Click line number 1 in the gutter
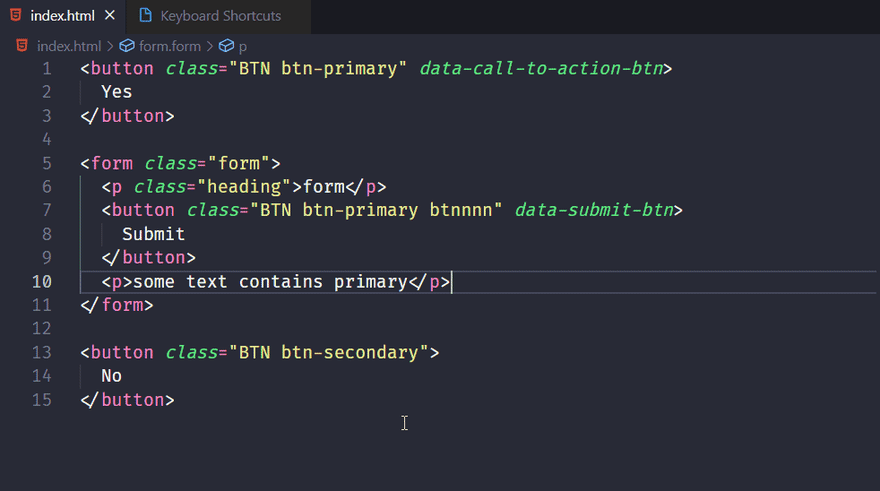Image resolution: width=880 pixels, height=491 pixels. pyautogui.click(x=47, y=68)
